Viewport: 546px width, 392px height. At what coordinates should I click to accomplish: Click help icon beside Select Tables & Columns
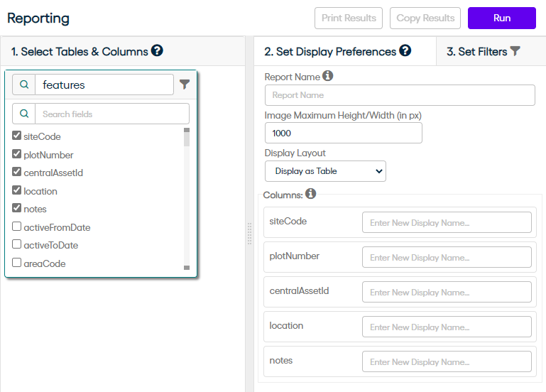pyautogui.click(x=157, y=50)
